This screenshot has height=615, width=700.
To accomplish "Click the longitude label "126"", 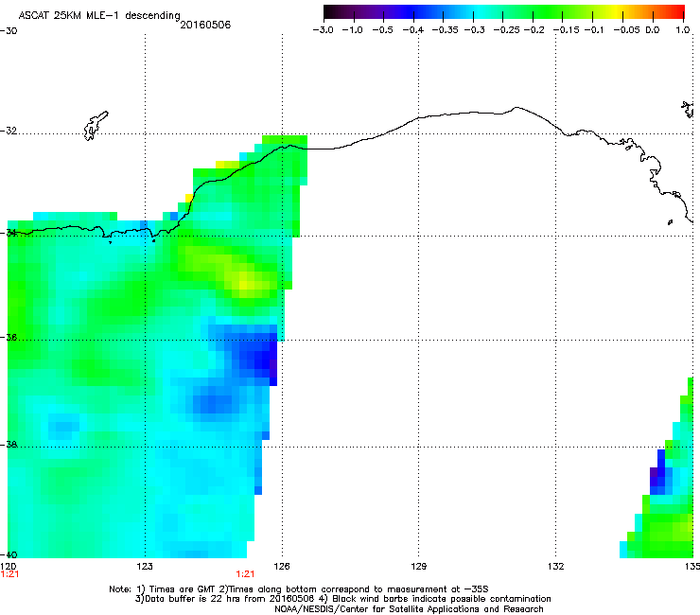I will coord(282,567).
